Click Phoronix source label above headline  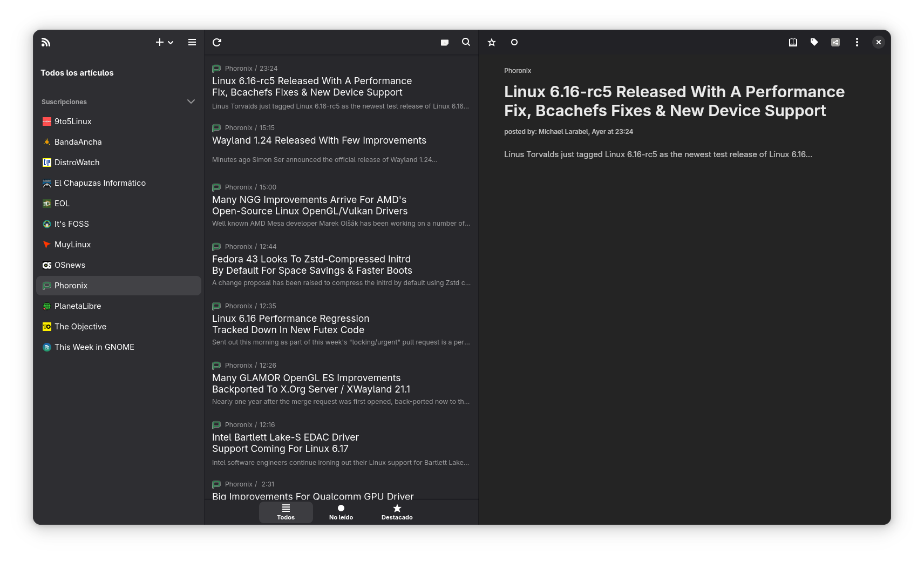pyautogui.click(x=518, y=71)
